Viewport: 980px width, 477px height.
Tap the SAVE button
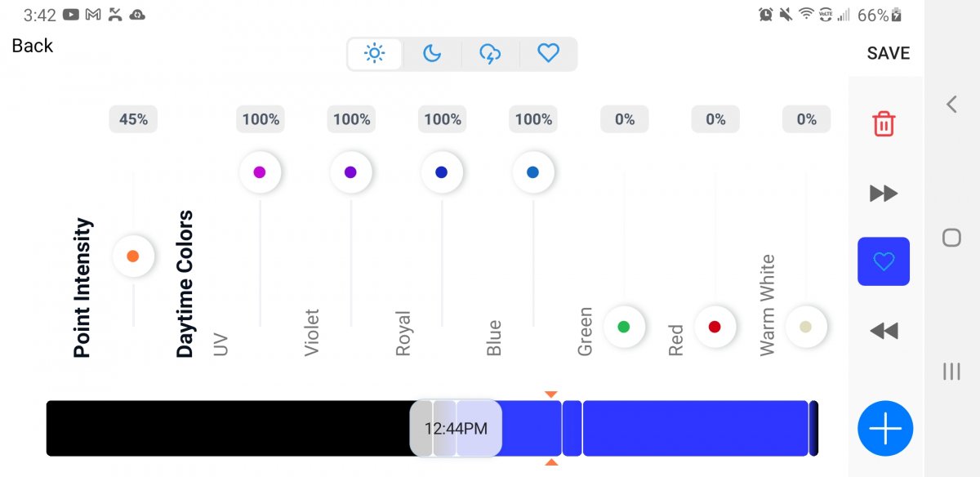click(888, 53)
